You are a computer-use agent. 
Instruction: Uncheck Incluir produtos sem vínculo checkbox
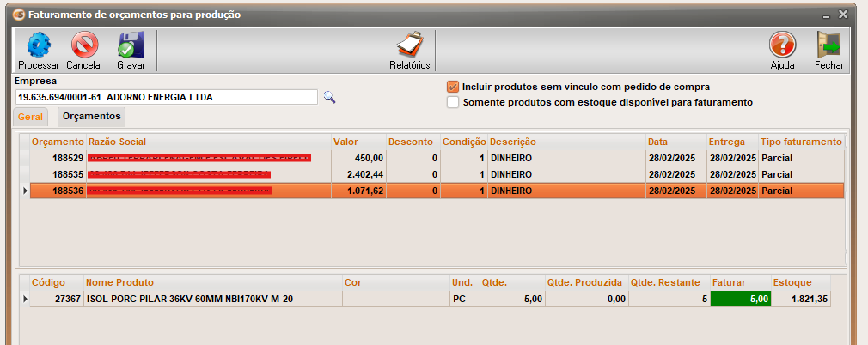(x=453, y=87)
